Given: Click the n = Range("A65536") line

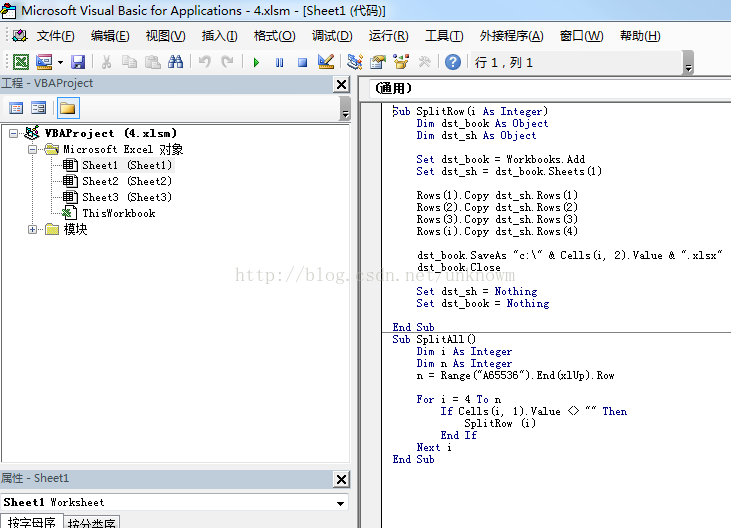Looking at the screenshot, I should point(515,376).
